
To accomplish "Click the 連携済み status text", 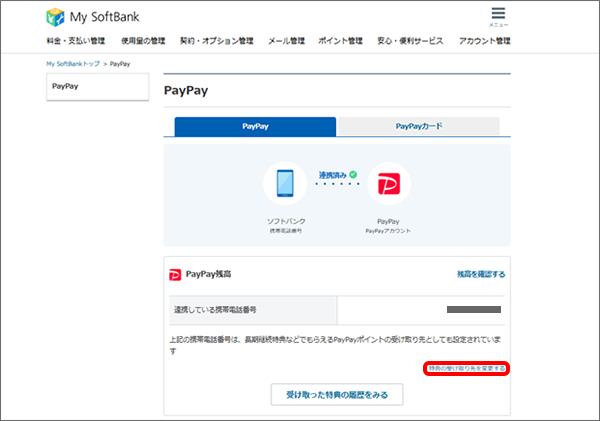I will click(333, 175).
